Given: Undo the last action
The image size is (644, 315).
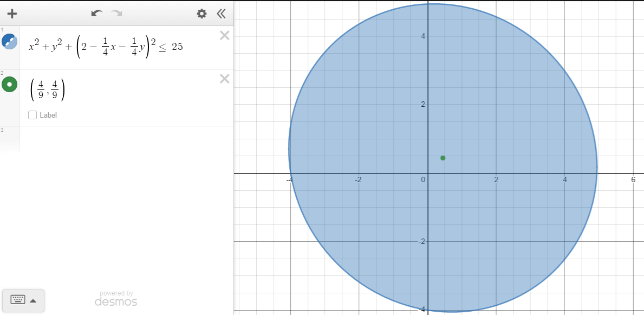Looking at the screenshot, I should tap(97, 14).
